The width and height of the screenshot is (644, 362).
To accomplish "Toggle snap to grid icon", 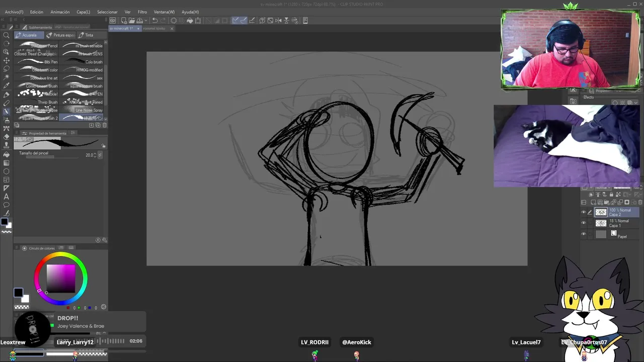I will tap(252, 21).
